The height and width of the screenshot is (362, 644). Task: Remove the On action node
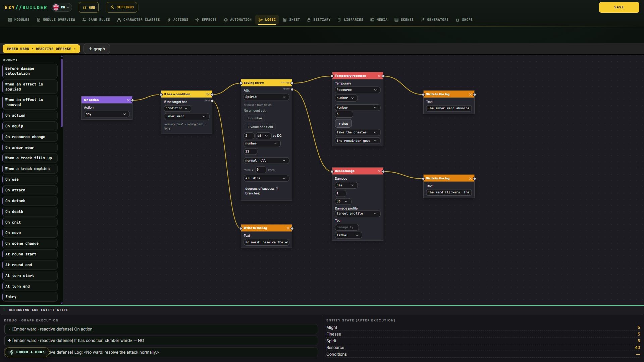(128, 100)
